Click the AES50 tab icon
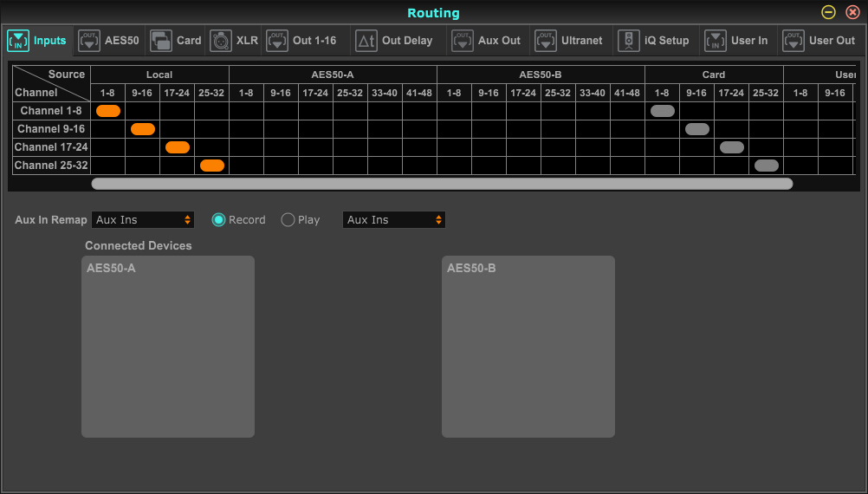This screenshot has width=868, height=494. tap(88, 41)
